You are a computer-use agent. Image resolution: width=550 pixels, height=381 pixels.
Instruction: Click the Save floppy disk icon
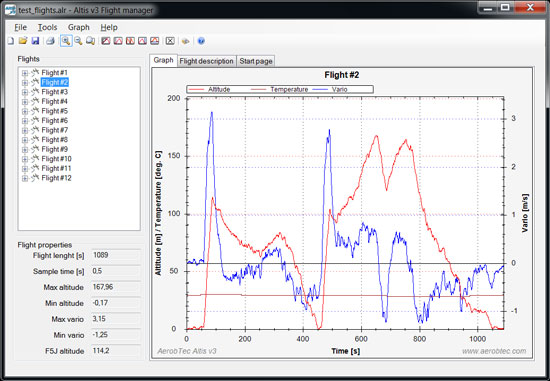click(x=35, y=41)
